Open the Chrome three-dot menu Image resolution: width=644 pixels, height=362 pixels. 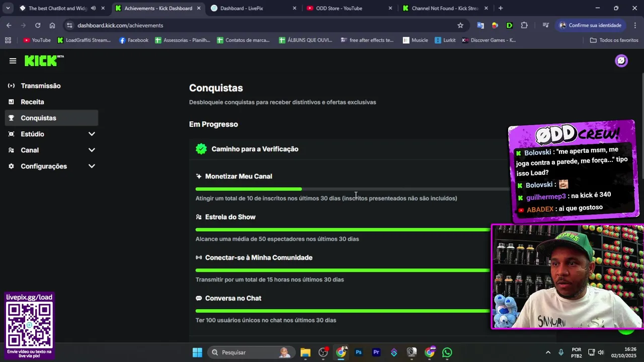[634, 25]
